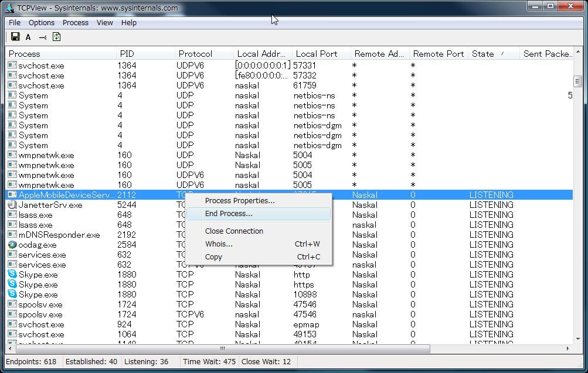Click Skype.exe icon in 10898 row

point(12,295)
